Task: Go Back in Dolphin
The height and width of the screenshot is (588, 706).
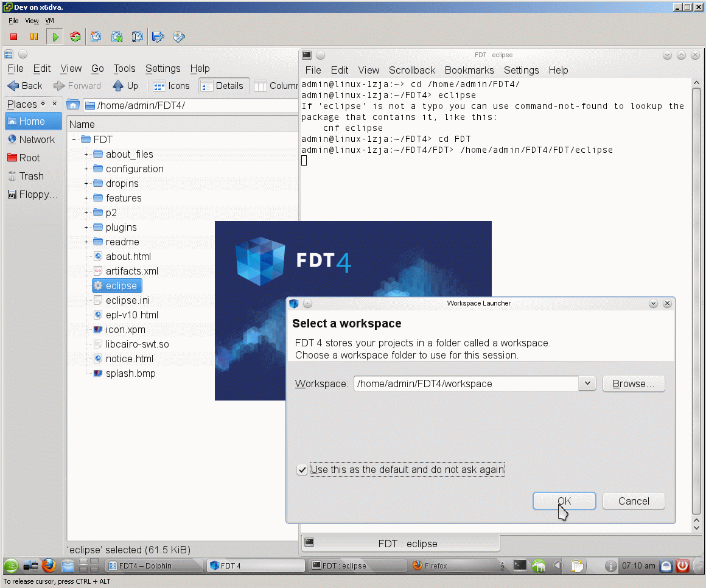Action: [25, 86]
